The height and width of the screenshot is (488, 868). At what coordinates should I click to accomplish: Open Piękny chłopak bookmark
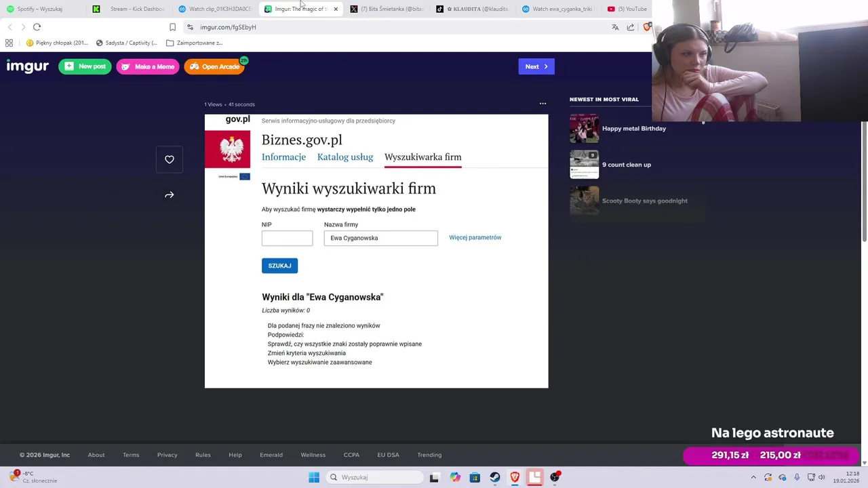click(x=57, y=43)
